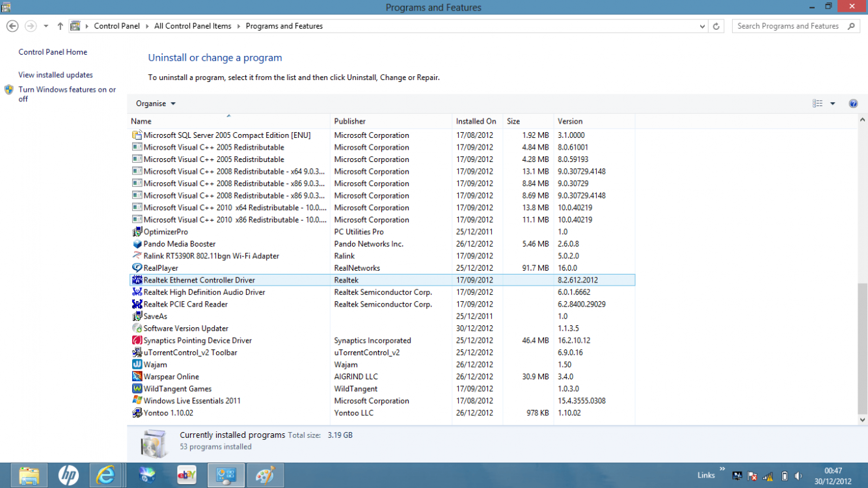Click the Forward navigation arrow

(31, 26)
